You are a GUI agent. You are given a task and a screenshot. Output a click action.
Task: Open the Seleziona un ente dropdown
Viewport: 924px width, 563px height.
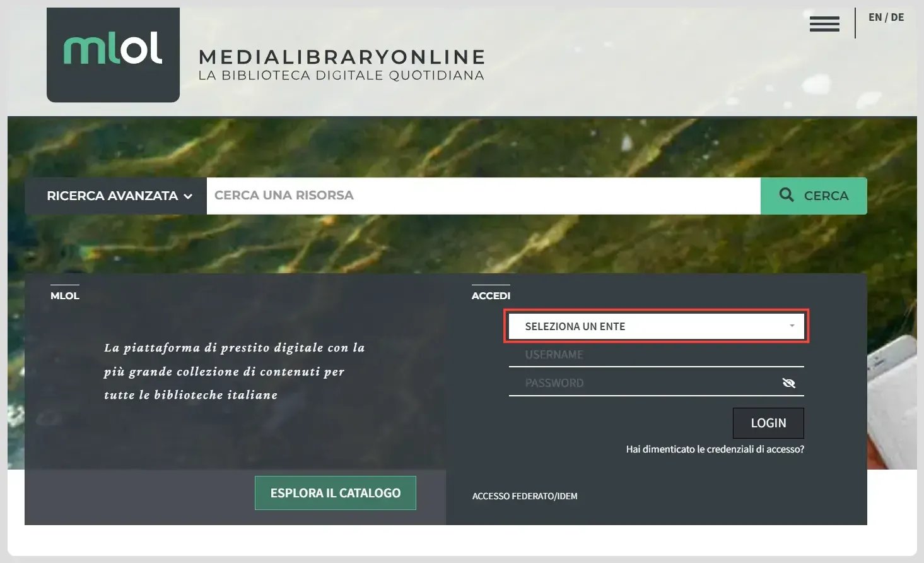[x=656, y=326]
